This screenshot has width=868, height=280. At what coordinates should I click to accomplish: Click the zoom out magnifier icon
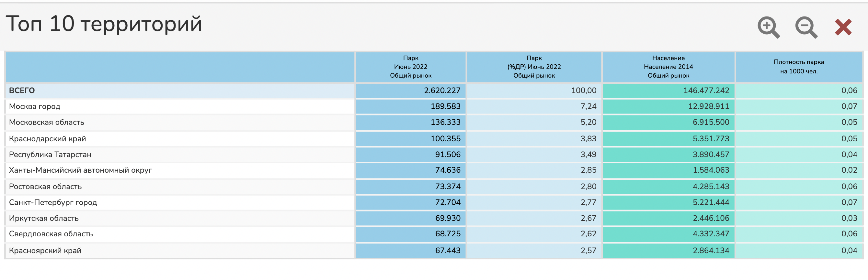coord(806,27)
